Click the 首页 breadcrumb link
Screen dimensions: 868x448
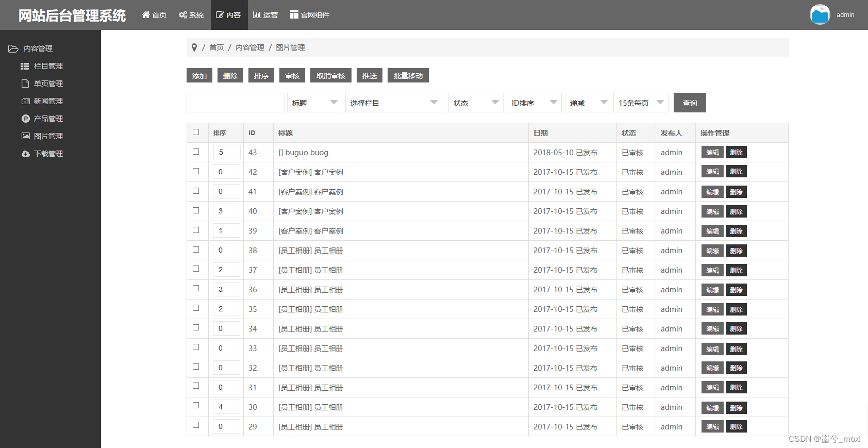point(216,47)
